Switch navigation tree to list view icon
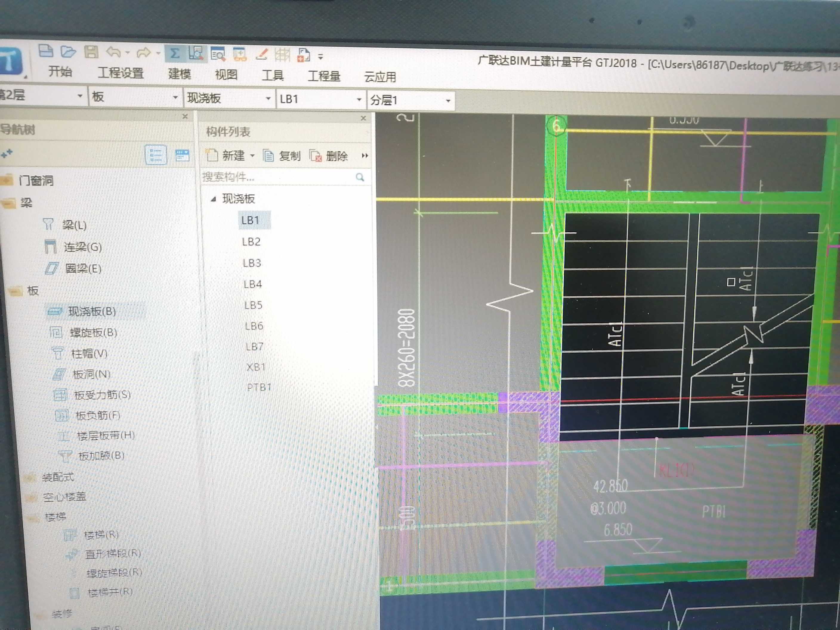The width and height of the screenshot is (840, 630). point(156,155)
